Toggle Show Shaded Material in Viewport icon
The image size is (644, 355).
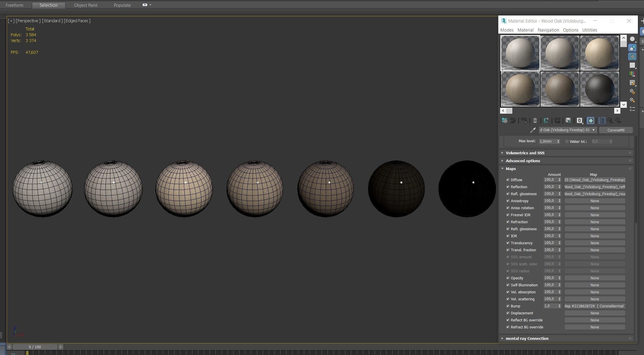click(x=591, y=120)
